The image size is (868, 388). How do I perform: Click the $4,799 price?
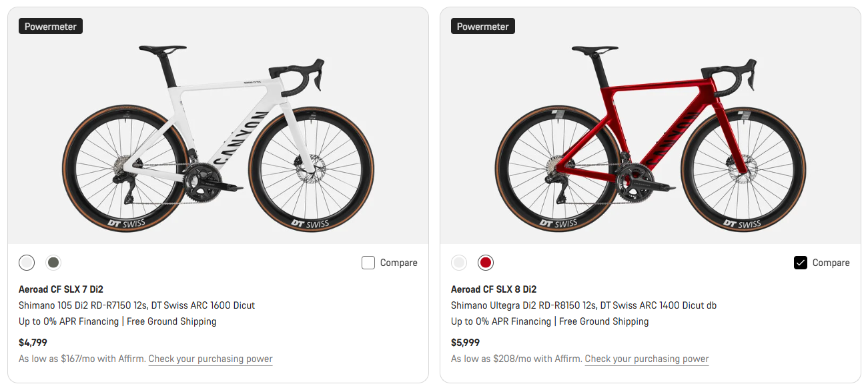point(33,343)
